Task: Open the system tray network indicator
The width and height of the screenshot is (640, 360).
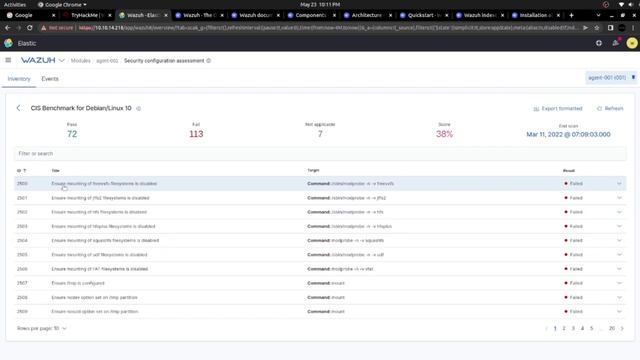Action: [x=621, y=4]
